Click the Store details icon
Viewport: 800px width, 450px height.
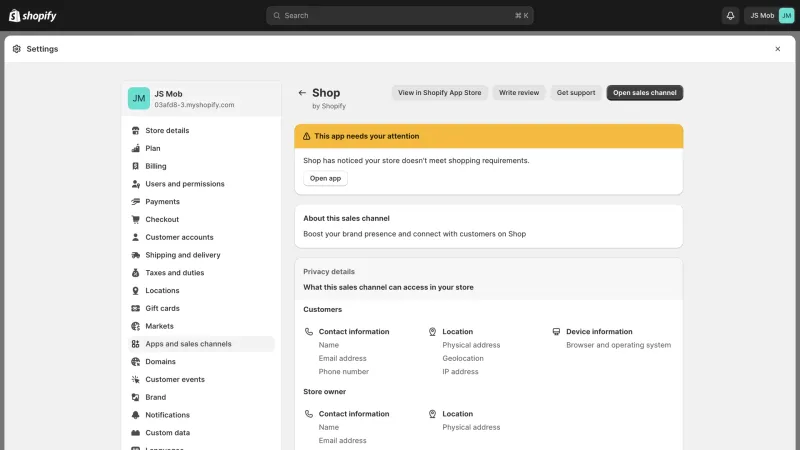pos(135,131)
